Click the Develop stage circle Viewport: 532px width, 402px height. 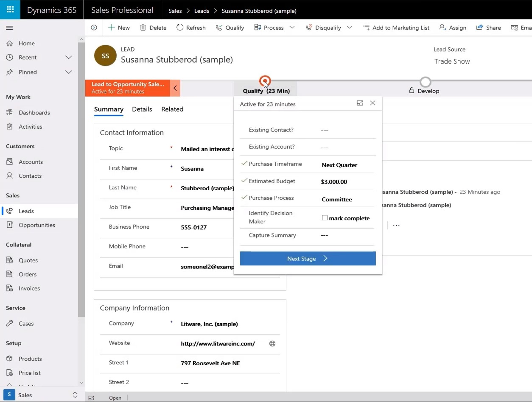[426, 82]
